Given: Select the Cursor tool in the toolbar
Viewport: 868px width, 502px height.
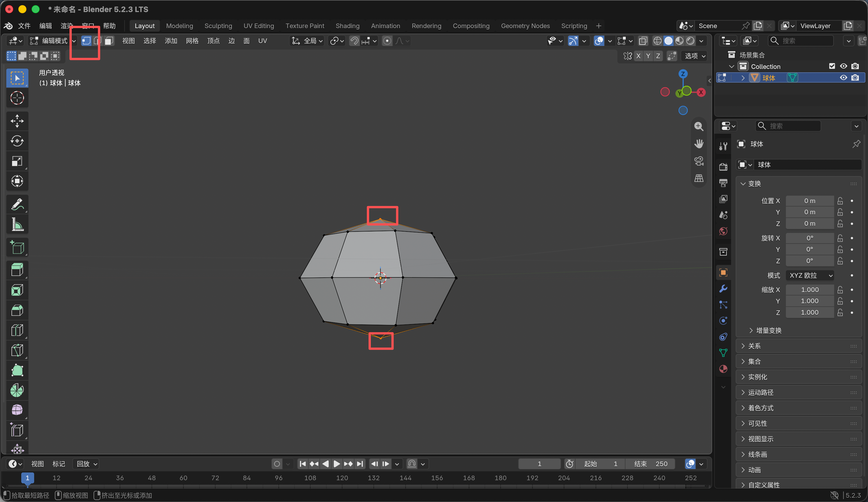Looking at the screenshot, I should [x=17, y=98].
